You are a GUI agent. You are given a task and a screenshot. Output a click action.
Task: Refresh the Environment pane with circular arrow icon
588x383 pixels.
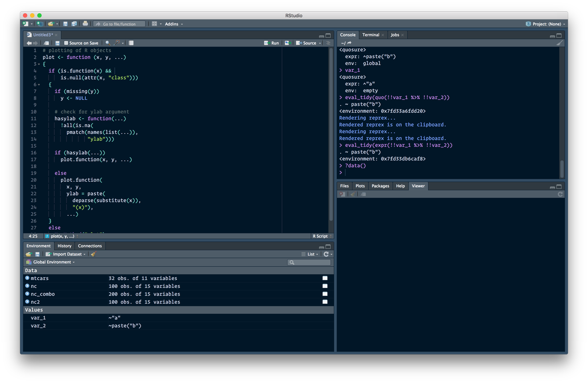325,254
